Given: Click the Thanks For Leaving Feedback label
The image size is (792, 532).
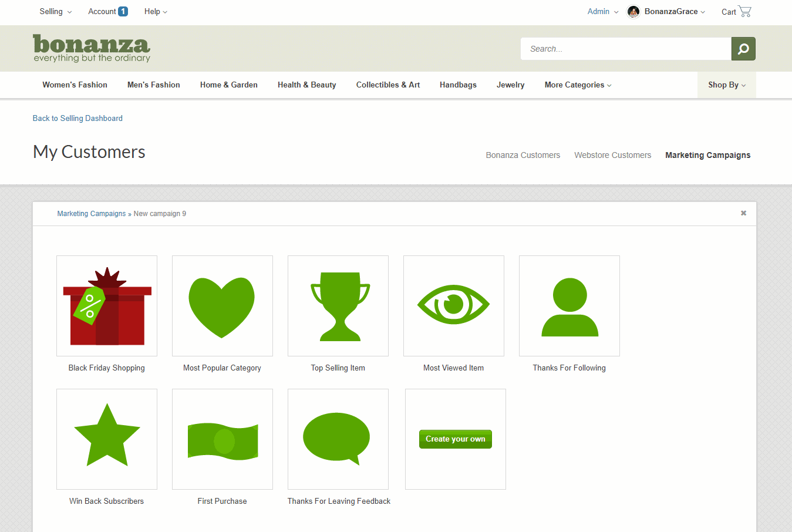Looking at the screenshot, I should (x=339, y=501).
